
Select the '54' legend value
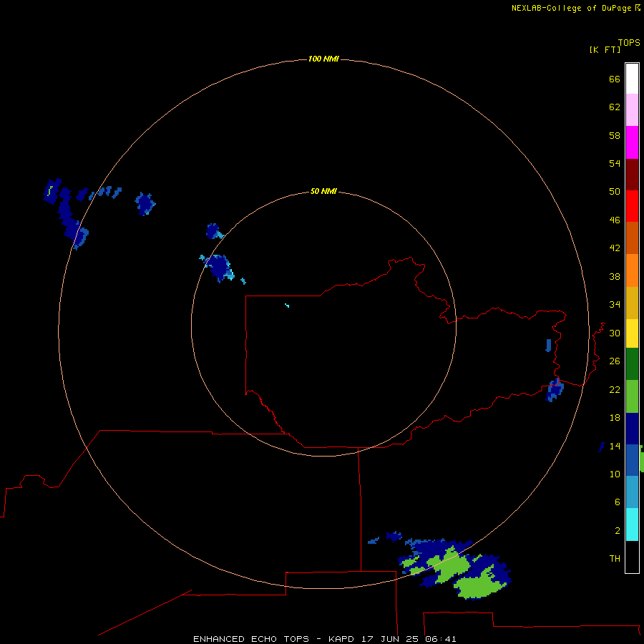pyautogui.click(x=615, y=163)
